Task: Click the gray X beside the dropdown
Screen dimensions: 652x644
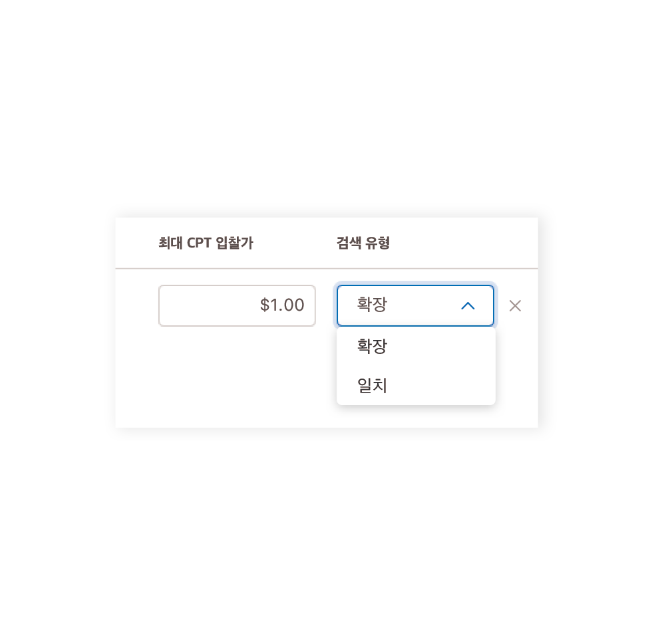Action: coord(515,306)
